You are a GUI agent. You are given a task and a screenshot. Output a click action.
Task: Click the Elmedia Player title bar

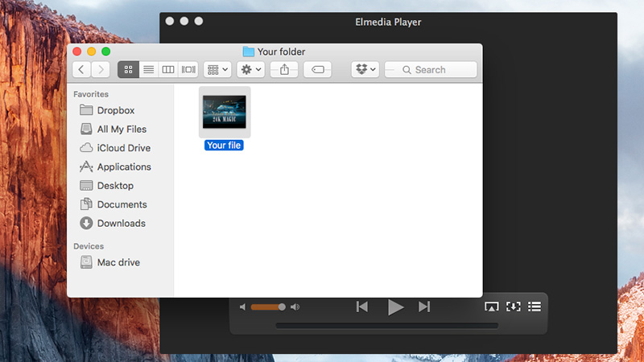click(388, 23)
